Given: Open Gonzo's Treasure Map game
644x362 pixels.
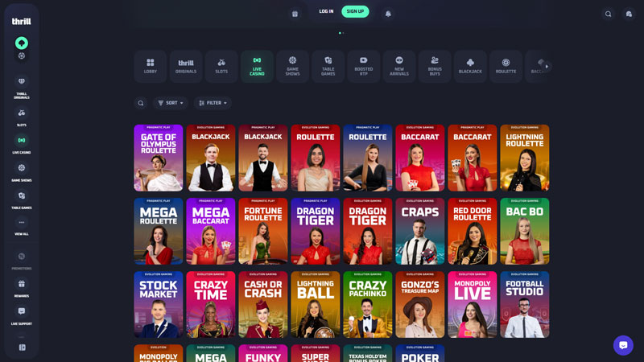Looking at the screenshot, I should (419, 305).
